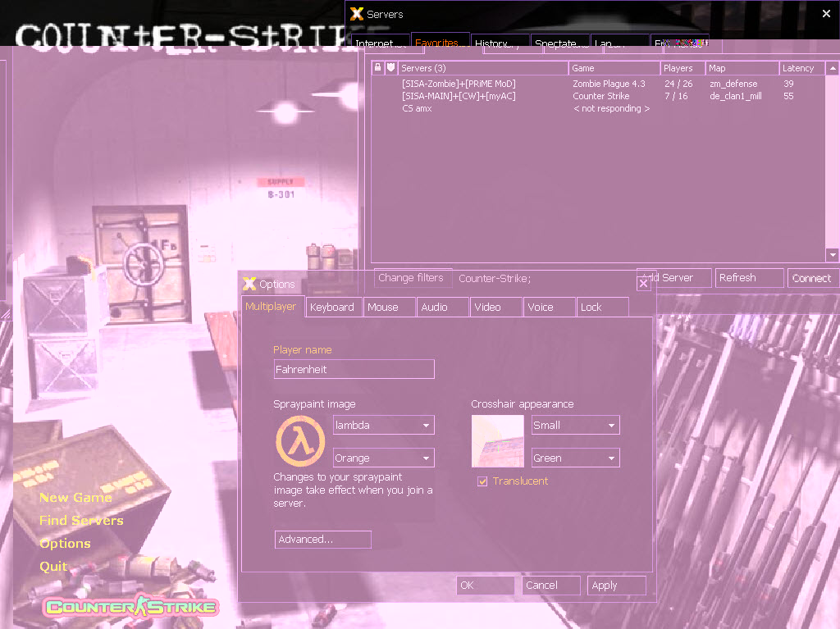Click Connect to join selected server
This screenshot has height=629, width=840.
(x=811, y=278)
